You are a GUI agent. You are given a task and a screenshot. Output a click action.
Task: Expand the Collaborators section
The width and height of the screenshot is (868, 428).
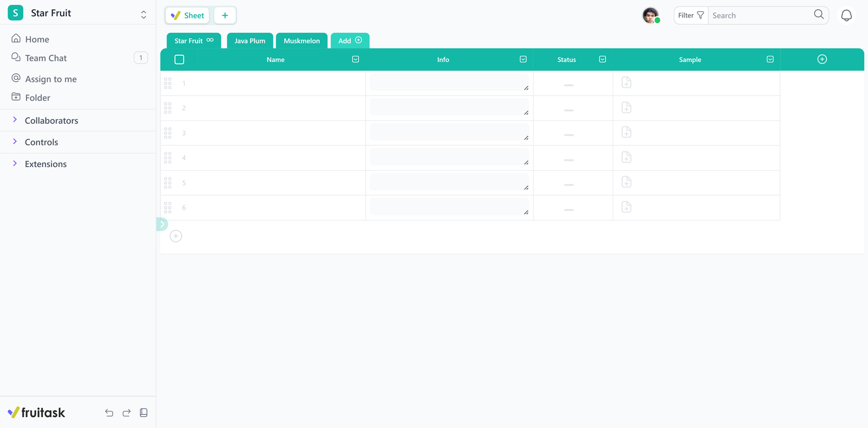tap(51, 120)
